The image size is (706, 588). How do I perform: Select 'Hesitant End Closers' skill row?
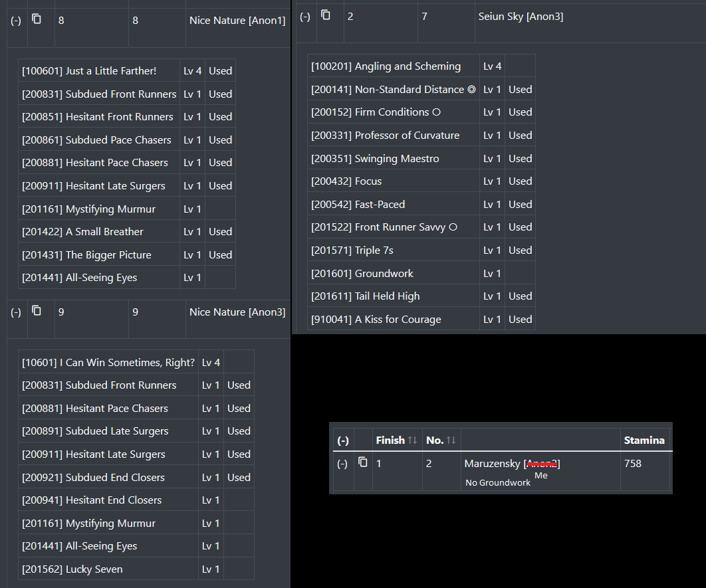point(136,500)
